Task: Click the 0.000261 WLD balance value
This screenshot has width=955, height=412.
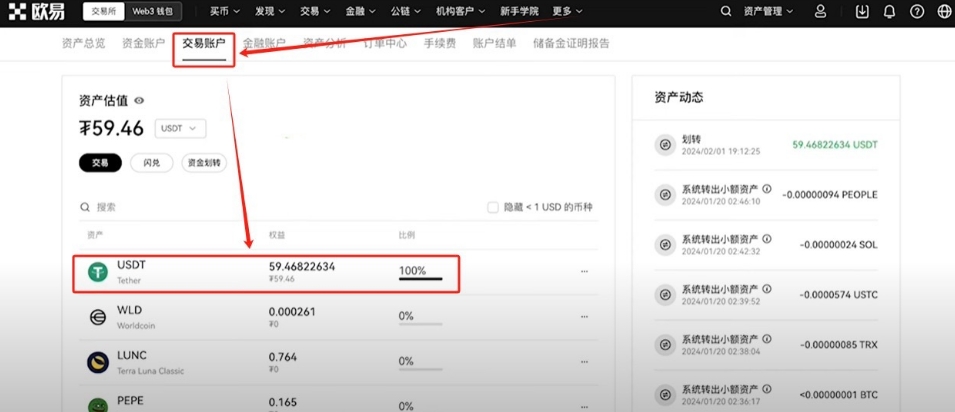Action: point(292,311)
